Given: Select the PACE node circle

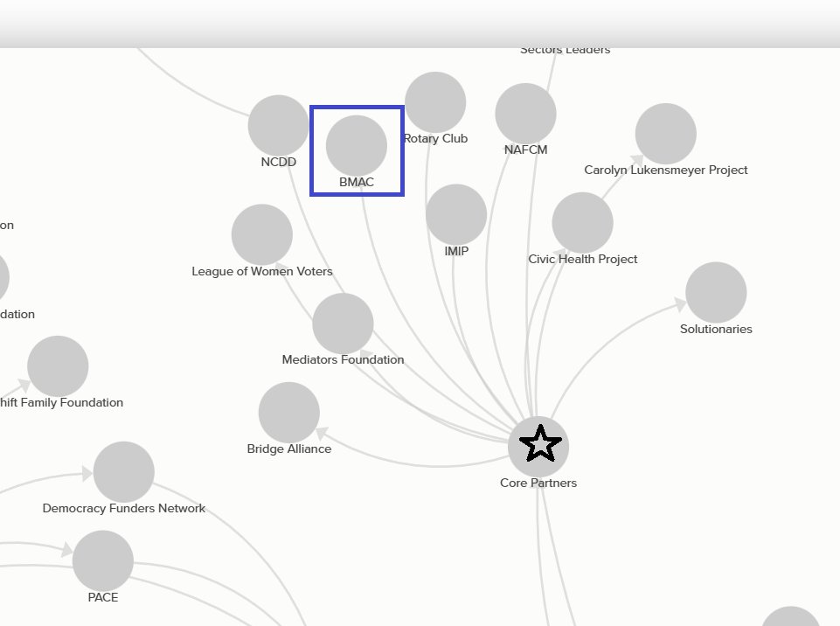Looking at the screenshot, I should [103, 561].
